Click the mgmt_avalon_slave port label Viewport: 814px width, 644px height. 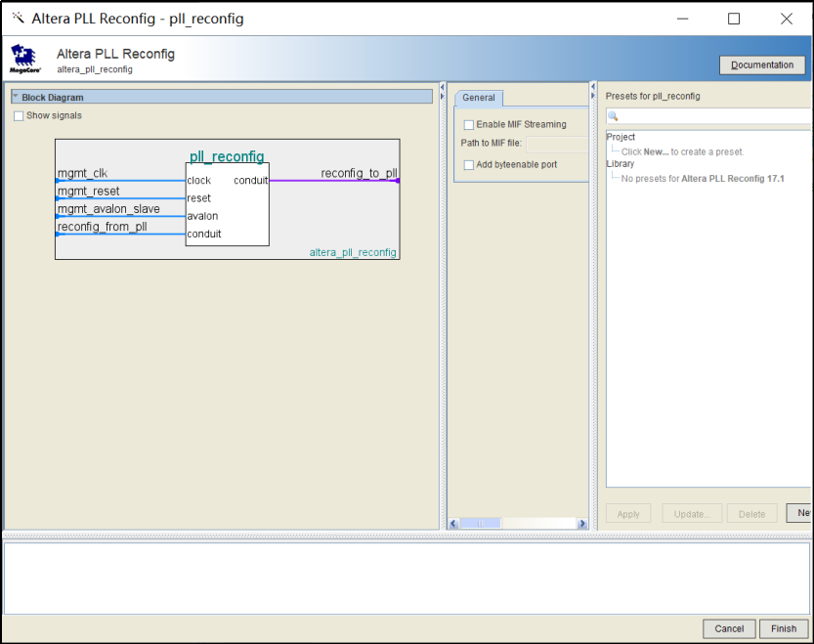[108, 209]
